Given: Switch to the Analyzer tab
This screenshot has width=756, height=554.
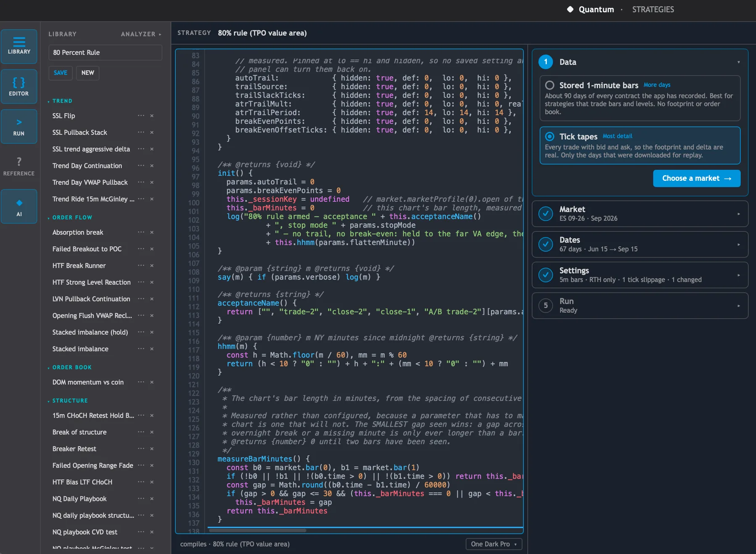Looking at the screenshot, I should 141,34.
